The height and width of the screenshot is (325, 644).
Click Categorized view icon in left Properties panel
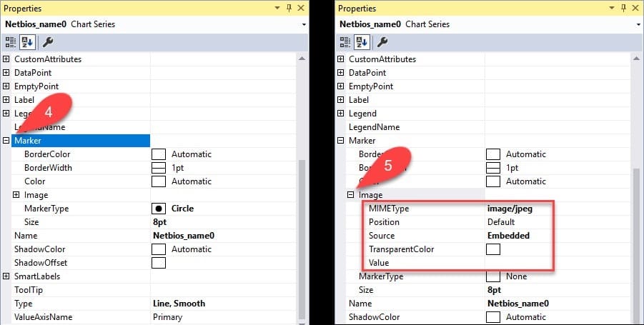pos(11,42)
